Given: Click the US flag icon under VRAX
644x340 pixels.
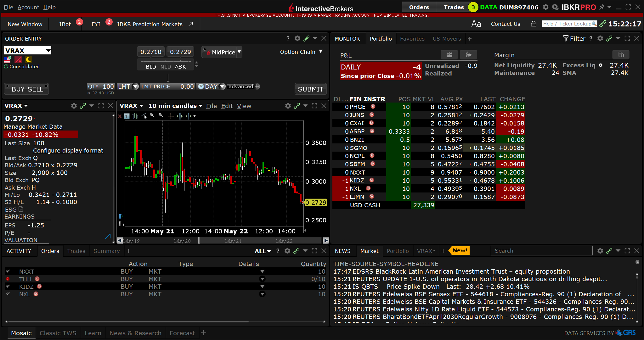Looking at the screenshot, I should click(x=8, y=59).
